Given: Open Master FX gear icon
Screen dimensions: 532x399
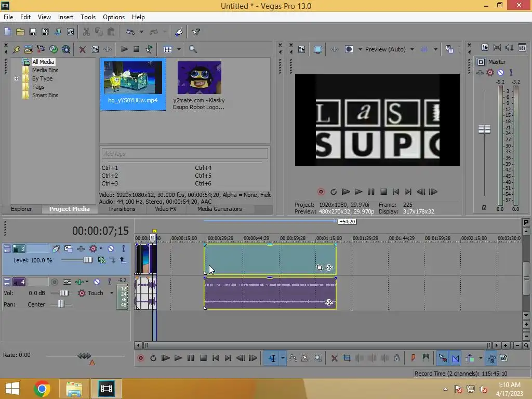Looking at the screenshot, I should click(490, 72).
